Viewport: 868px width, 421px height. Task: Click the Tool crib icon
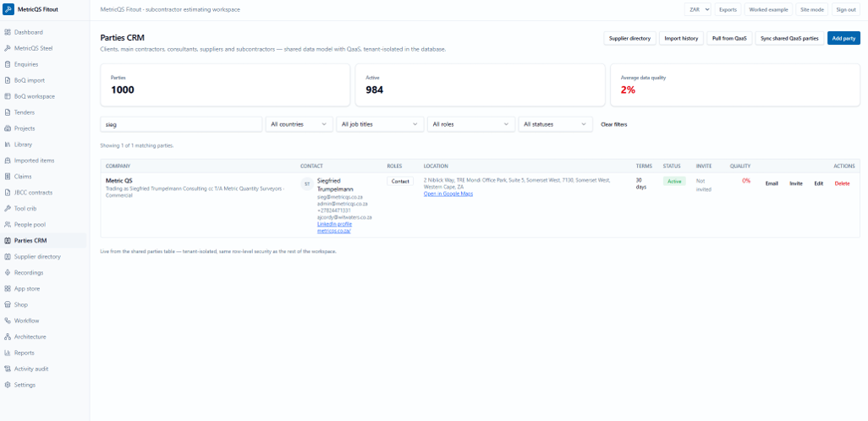[x=8, y=209]
